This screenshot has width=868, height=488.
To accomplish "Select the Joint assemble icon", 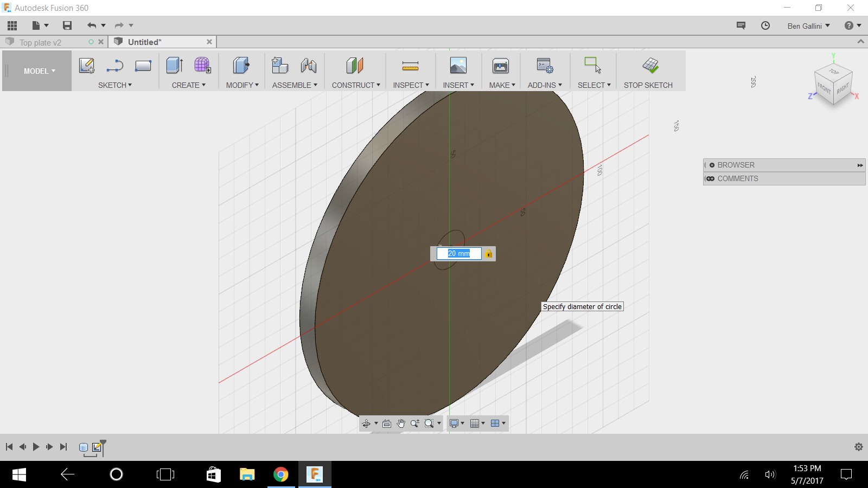I will (x=309, y=66).
